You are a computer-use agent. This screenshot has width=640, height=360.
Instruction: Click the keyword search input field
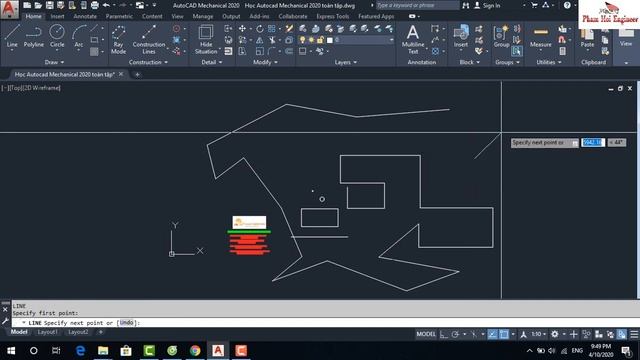[417, 5]
